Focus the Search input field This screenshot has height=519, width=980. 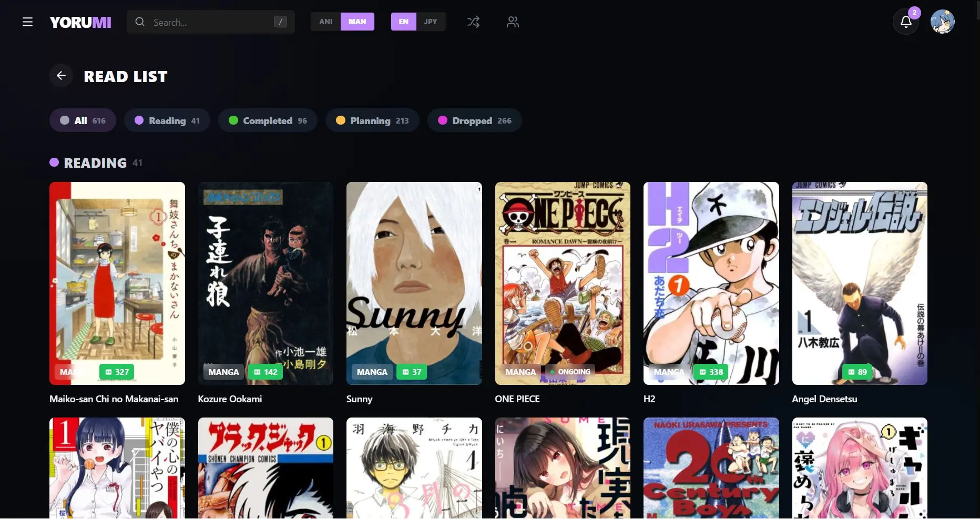pyautogui.click(x=210, y=22)
